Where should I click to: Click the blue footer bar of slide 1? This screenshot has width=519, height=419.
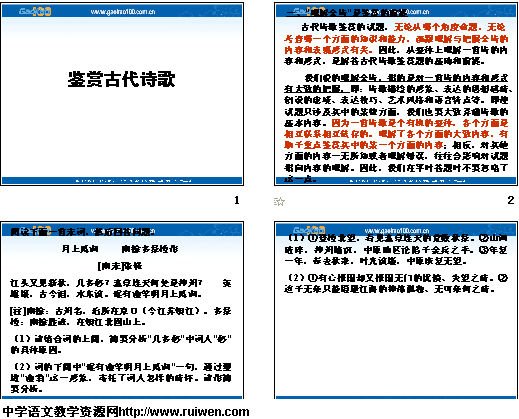coord(122,181)
